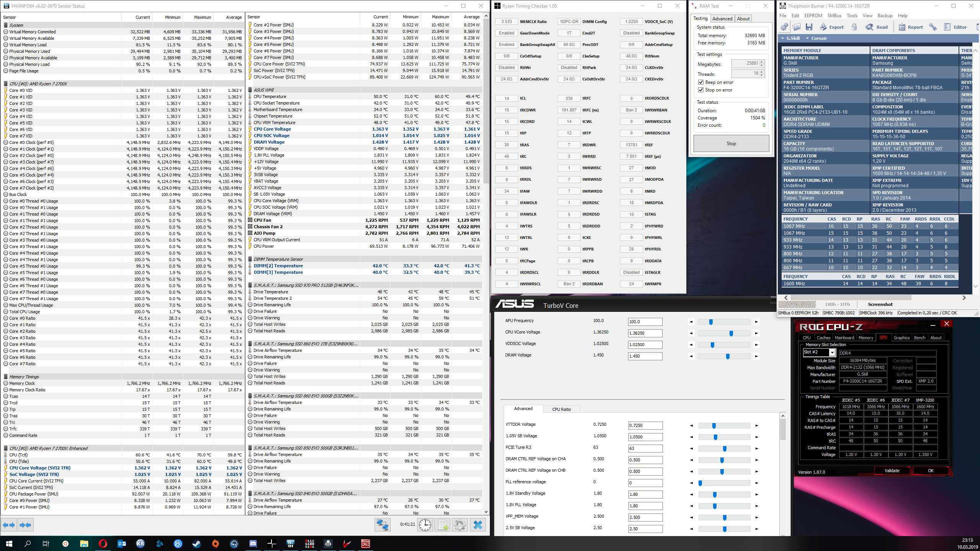Open the Slot #2 memory slot dropdown
Viewport: 980px width, 551px height.
(x=832, y=352)
